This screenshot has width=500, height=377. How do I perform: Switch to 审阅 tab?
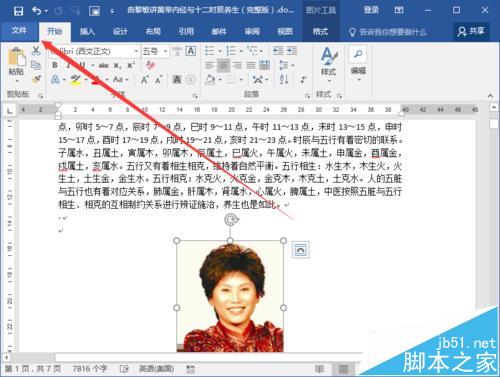(252, 32)
